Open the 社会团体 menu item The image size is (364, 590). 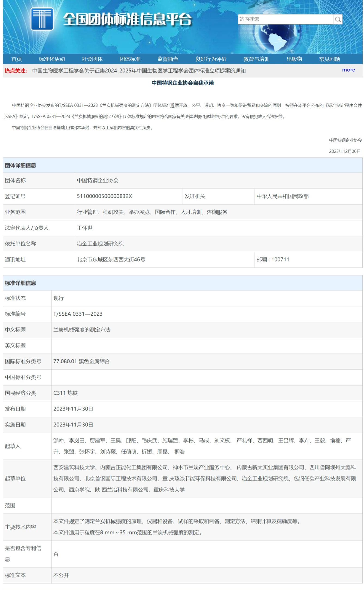pos(92,59)
